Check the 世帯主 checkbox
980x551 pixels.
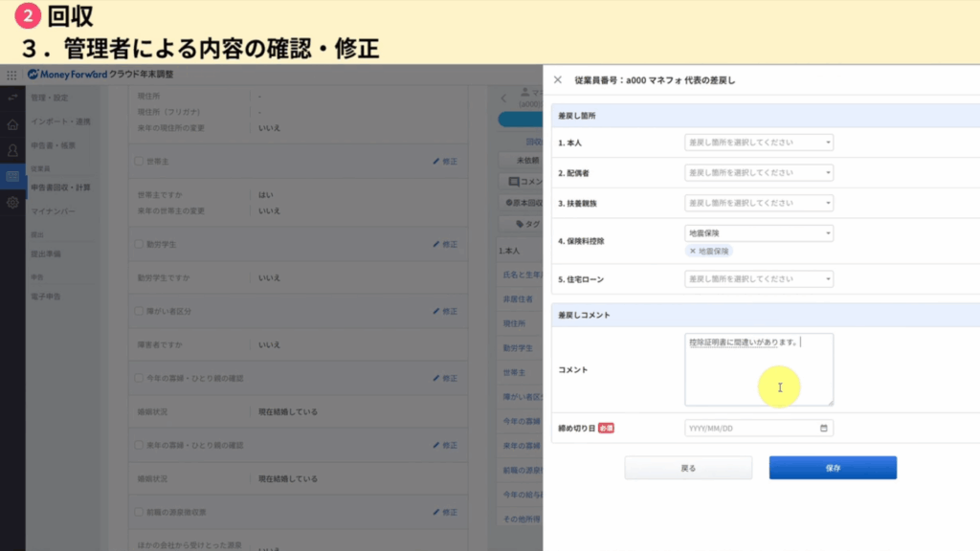point(139,162)
